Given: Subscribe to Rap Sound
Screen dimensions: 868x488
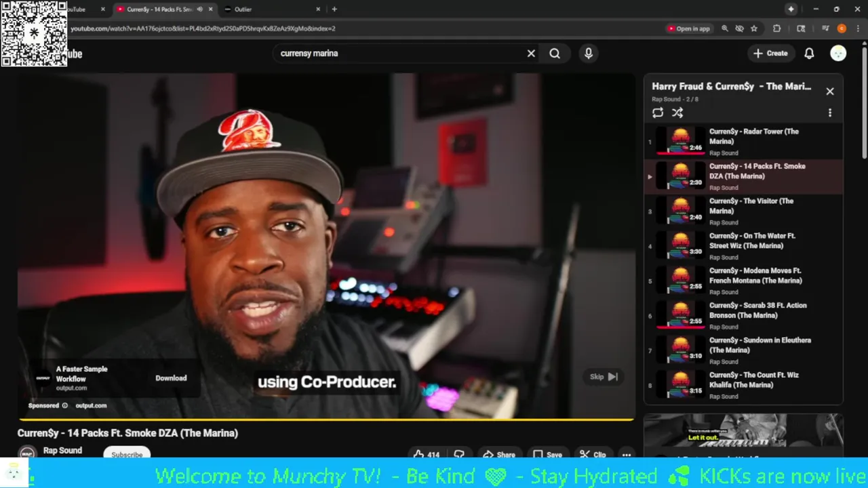Looking at the screenshot, I should pos(127,454).
